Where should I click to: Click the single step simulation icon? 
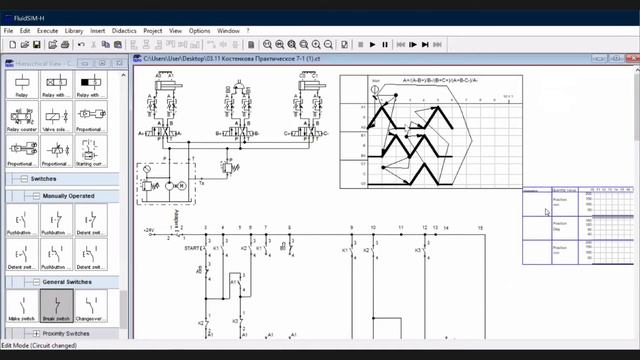[413, 44]
